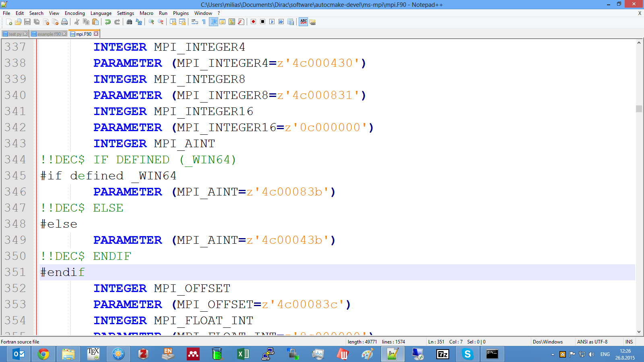This screenshot has height=362, width=644.
Task: Click the ENG language indicator in tray
Action: click(x=605, y=354)
